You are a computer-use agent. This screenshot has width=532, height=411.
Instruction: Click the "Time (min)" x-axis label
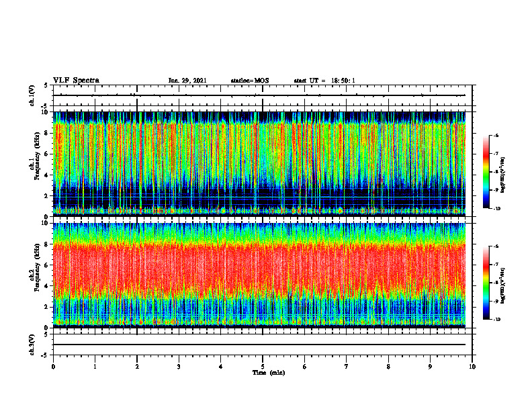pyautogui.click(x=269, y=373)
